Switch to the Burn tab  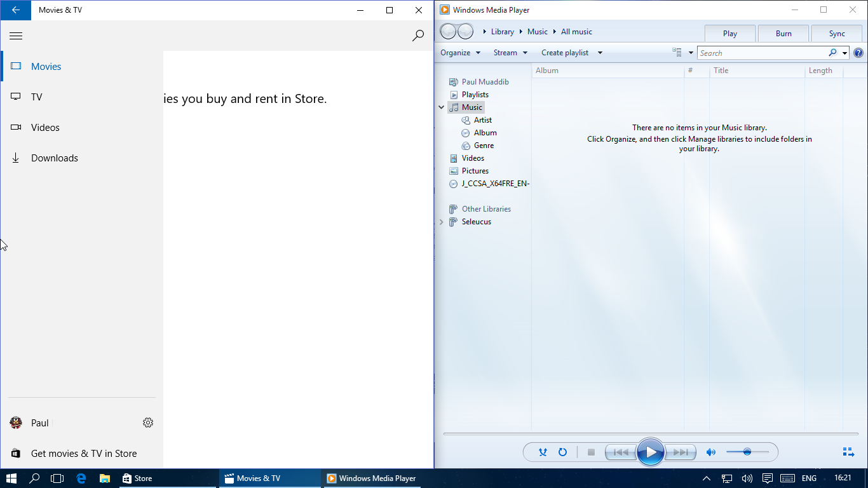pos(783,34)
